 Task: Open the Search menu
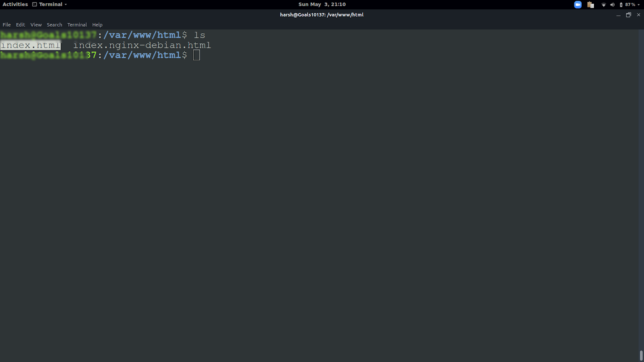click(x=54, y=25)
